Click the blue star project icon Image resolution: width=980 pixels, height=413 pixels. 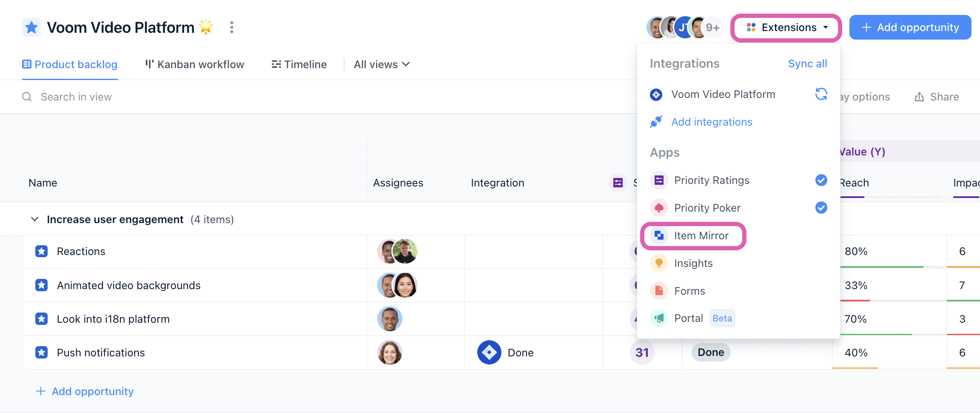tap(31, 27)
